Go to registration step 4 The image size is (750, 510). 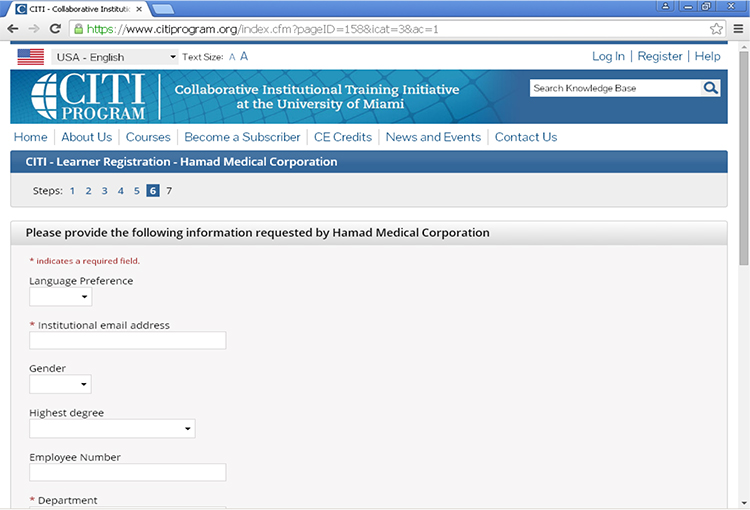(x=121, y=191)
